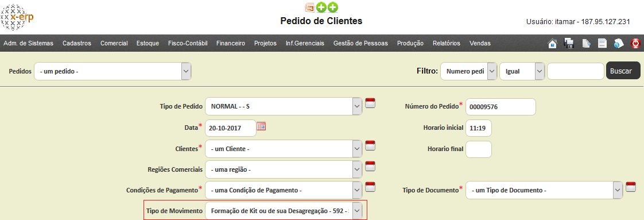Click the lined text document icon
Image resolution: width=644 pixels, height=220 pixels.
pos(602,43)
